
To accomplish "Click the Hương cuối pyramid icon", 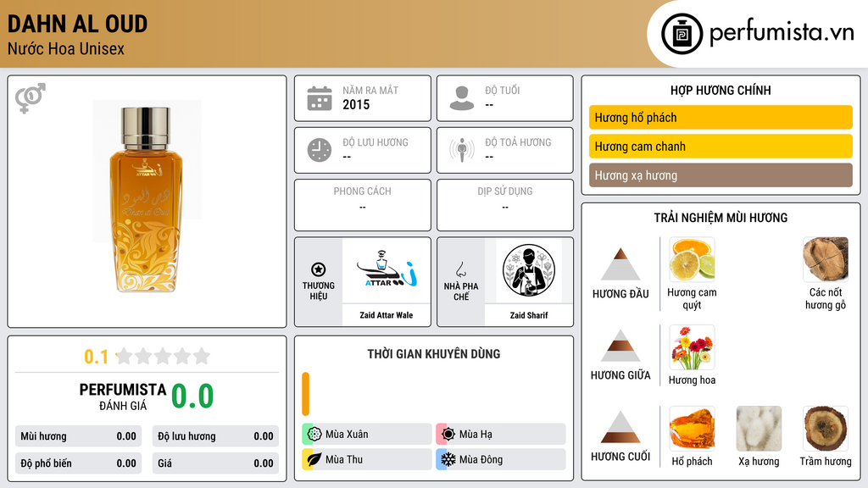I will tap(620, 427).
